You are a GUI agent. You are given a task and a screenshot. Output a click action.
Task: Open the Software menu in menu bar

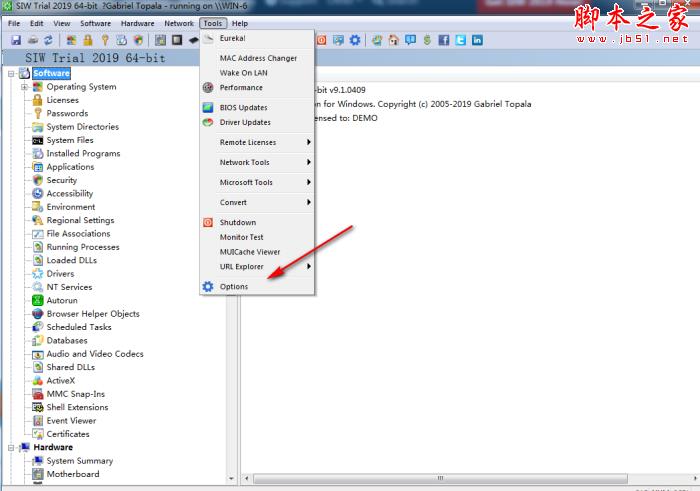point(96,23)
